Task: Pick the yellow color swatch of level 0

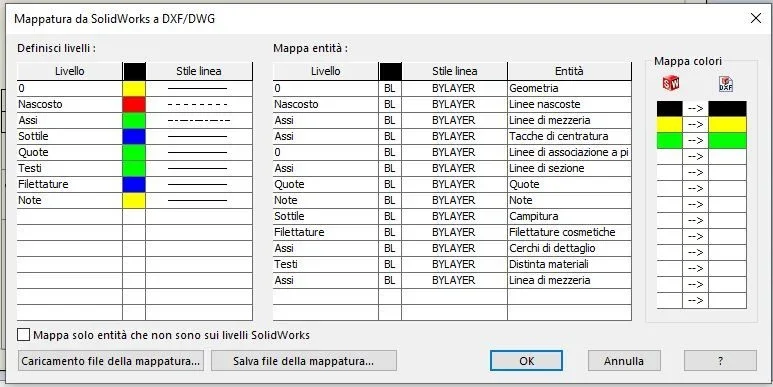Action: 134,89
